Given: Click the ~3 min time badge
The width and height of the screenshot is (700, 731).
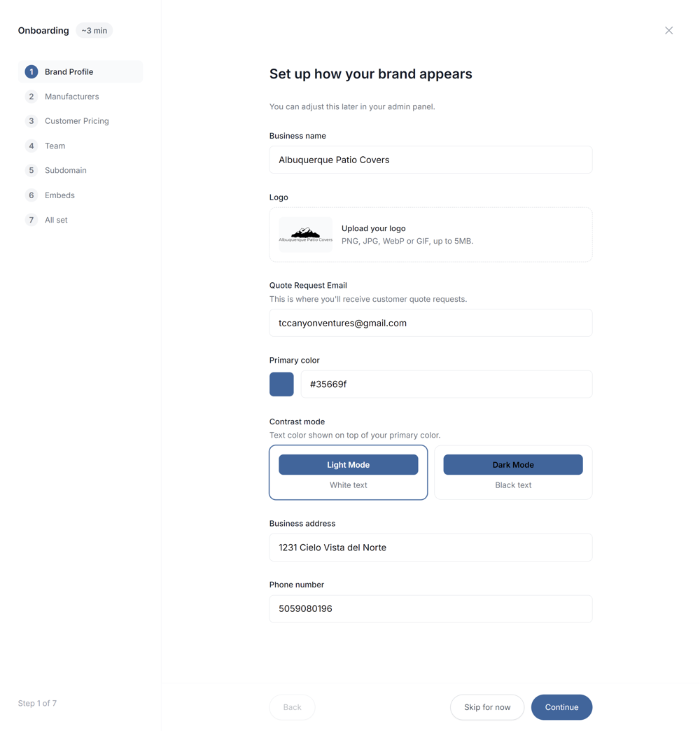Looking at the screenshot, I should (94, 30).
